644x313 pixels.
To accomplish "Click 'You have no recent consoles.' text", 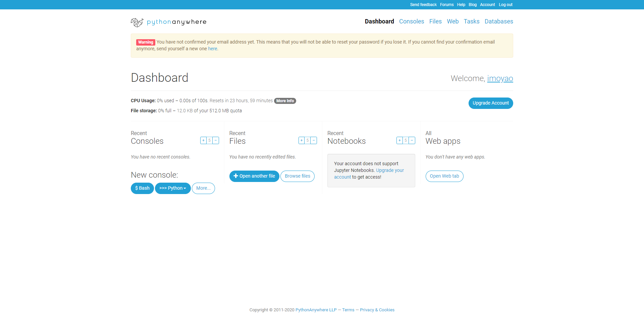I will [x=160, y=157].
